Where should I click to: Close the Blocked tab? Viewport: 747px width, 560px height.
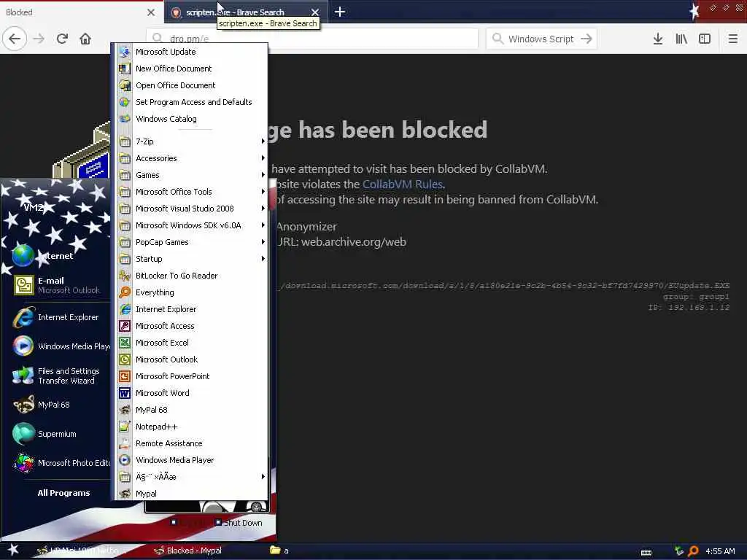click(x=151, y=12)
